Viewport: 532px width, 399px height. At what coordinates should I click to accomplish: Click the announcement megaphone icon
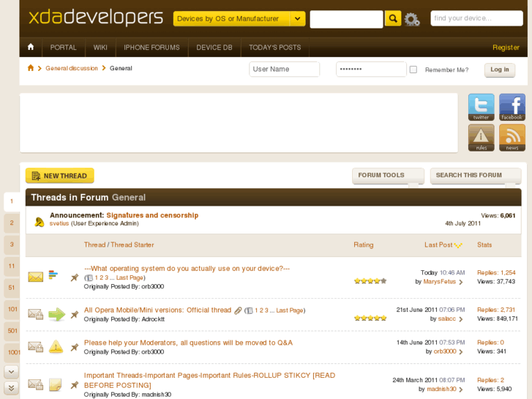point(40,222)
